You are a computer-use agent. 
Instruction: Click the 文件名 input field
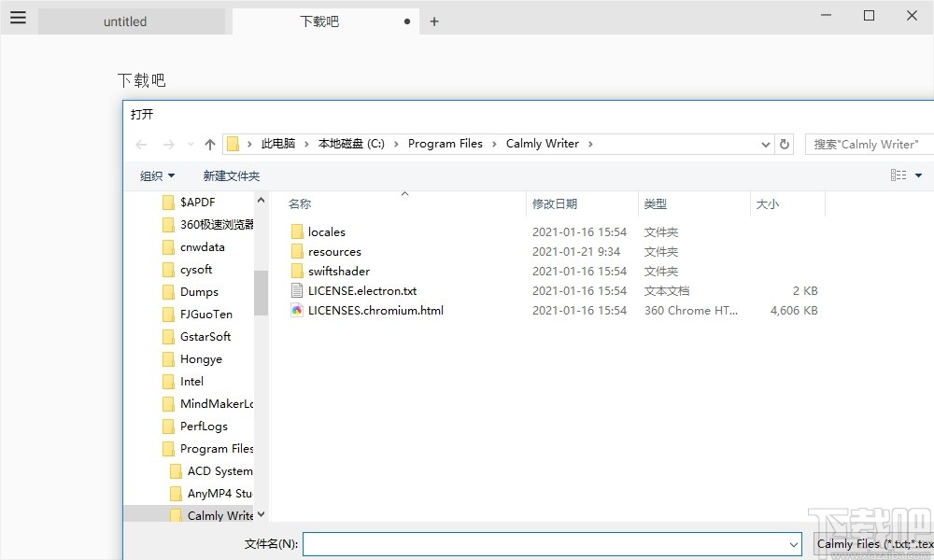tap(552, 544)
